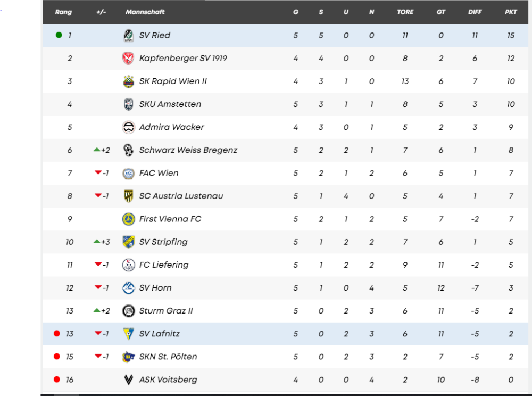Viewport: 532px width, 396px height.
Task: Click the First Vienna FC logo
Action: [128, 219]
